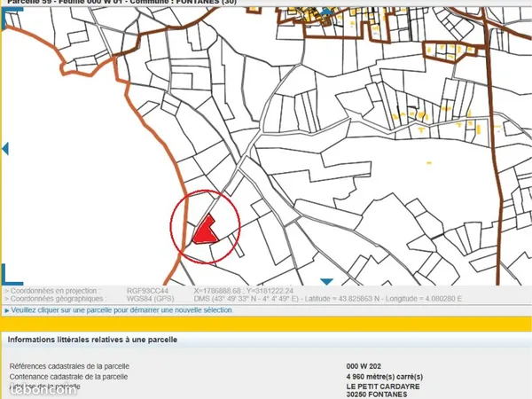Click 'Contenance cadastrale de la parcelle' label
The height and width of the screenshot is (399, 532).
(x=68, y=377)
